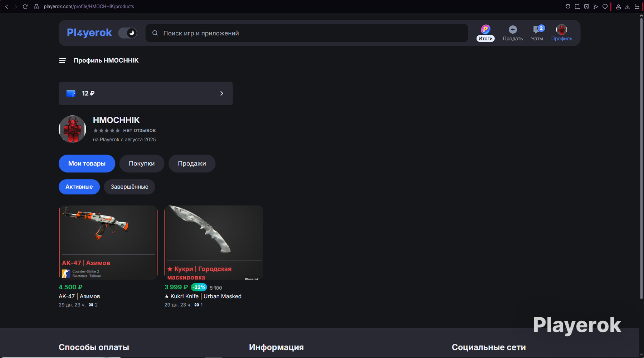Add page to bookmarks with heart icon
Image resolution: width=644 pixels, height=358 pixels.
point(605,6)
